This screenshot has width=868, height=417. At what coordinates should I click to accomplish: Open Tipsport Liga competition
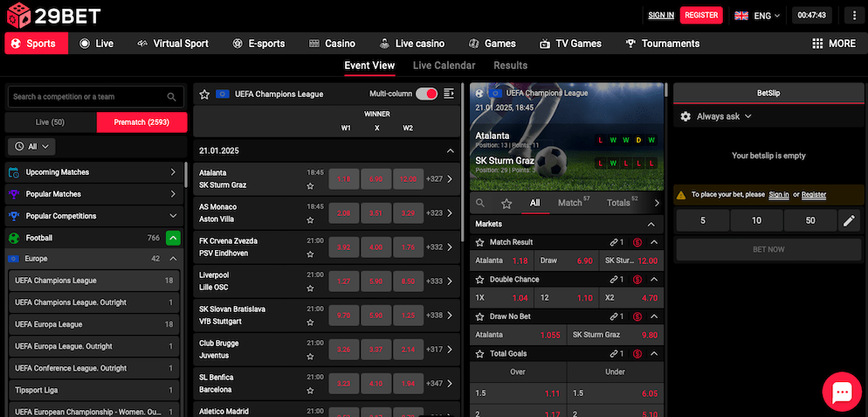click(93, 390)
